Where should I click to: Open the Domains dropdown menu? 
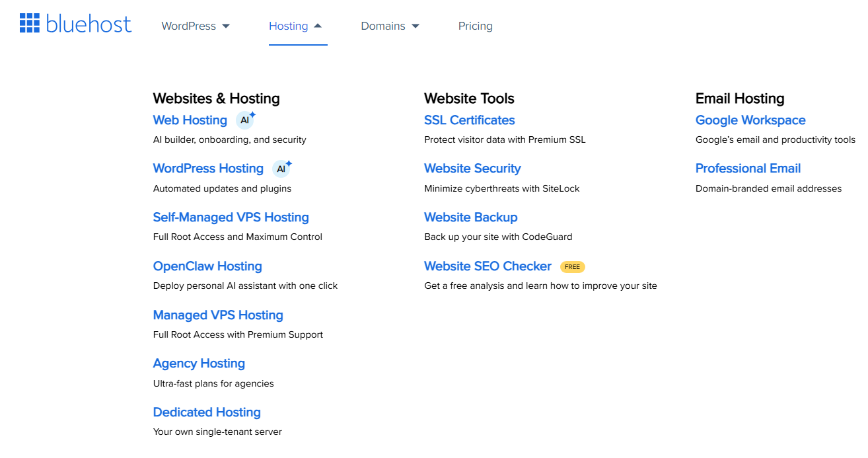coord(389,26)
